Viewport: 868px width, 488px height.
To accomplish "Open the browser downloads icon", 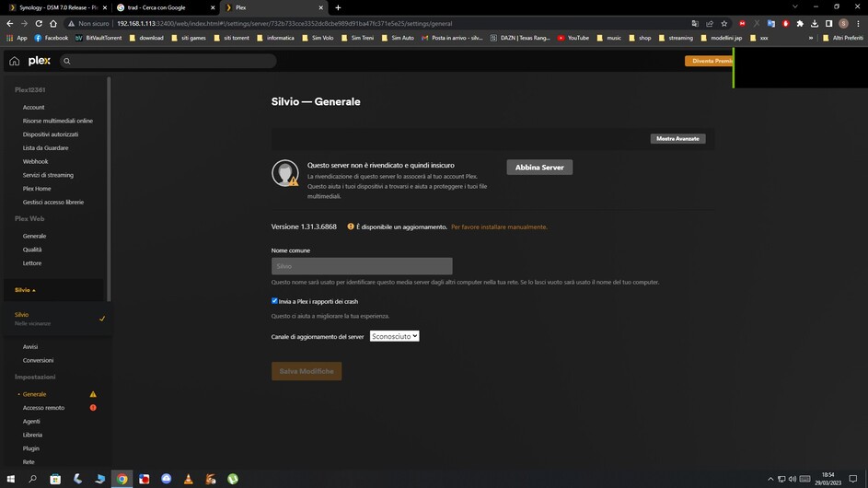I will pyautogui.click(x=815, y=23).
